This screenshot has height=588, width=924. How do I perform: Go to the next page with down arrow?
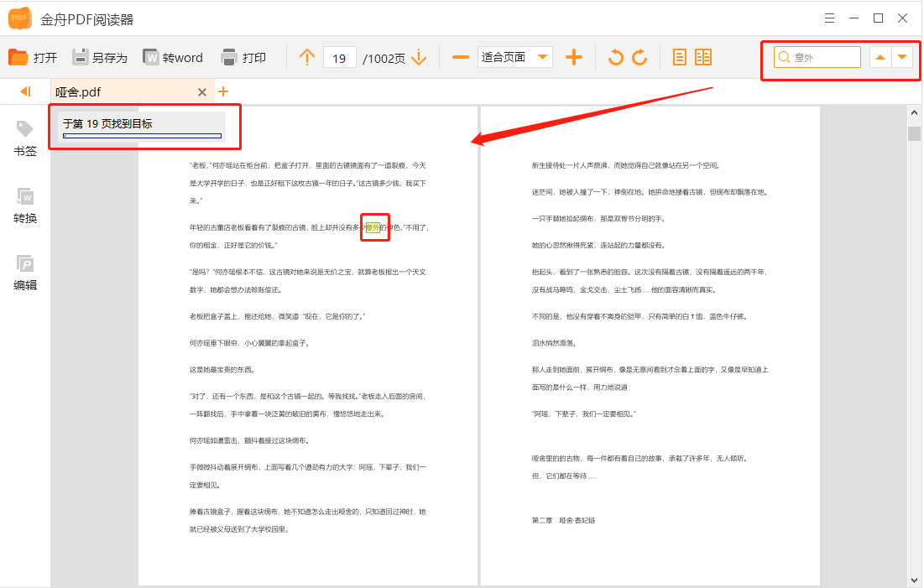tap(417, 57)
